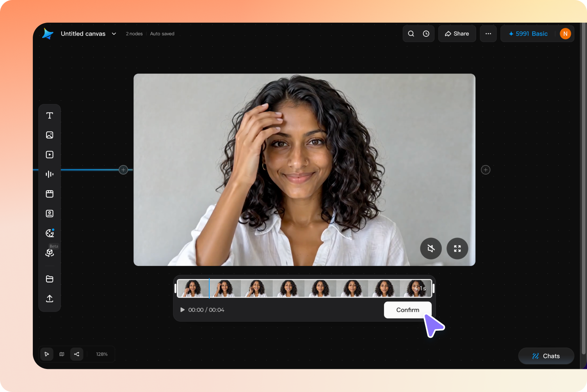This screenshot has height=392, width=587.
Task: Click the blue playhead on trim timeline
Action: tap(209, 288)
